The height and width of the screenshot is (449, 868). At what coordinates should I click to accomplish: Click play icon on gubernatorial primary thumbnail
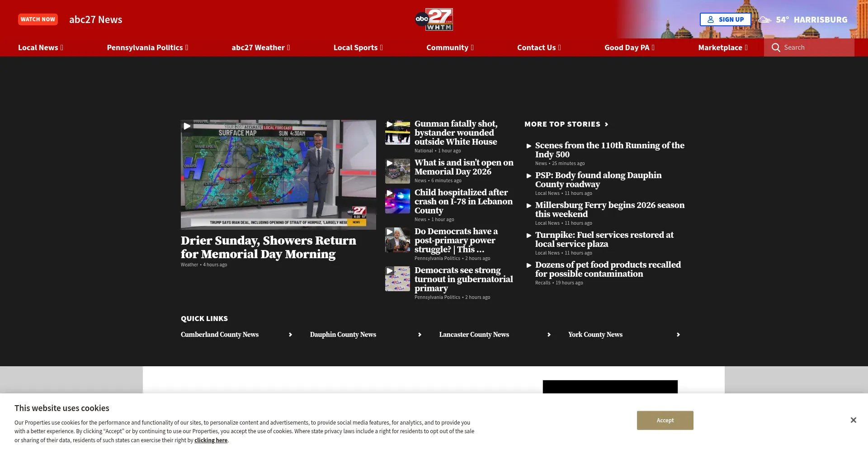[390, 271]
